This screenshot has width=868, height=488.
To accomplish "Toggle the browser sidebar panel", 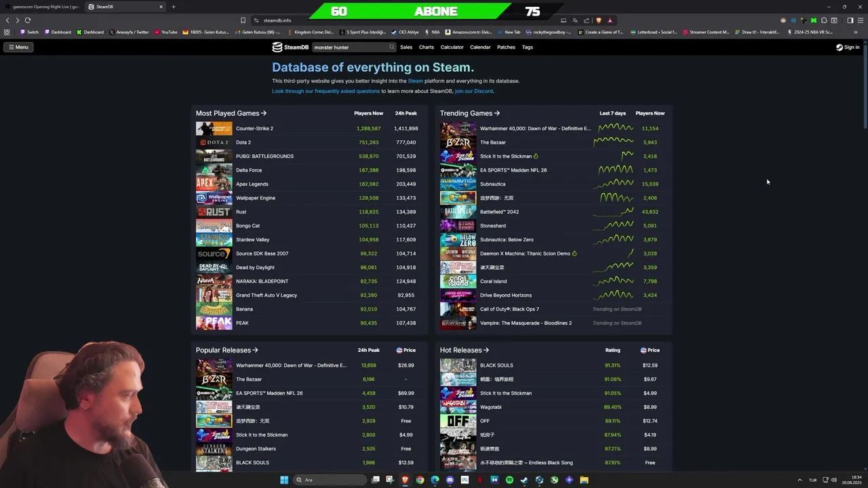I will [x=850, y=20].
